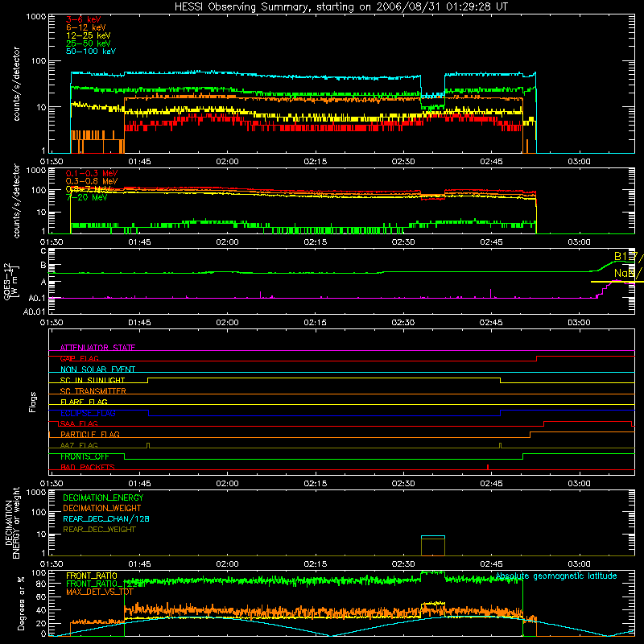The width and height of the screenshot is (644, 644).
Task: Select the "50-100 keV" legend entry
Action: coord(91,52)
